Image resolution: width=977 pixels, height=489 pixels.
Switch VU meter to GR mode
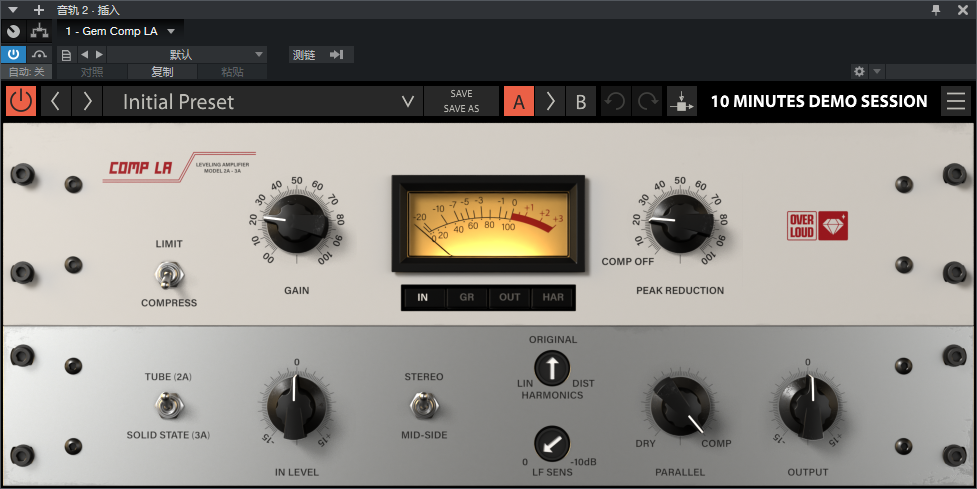[467, 297]
